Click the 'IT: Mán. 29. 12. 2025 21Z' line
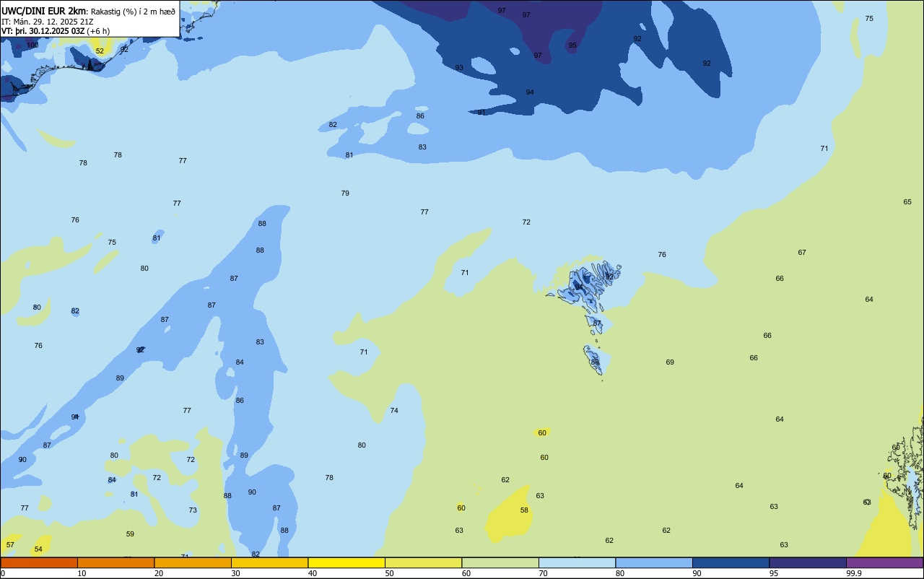Viewport: 924px width, 579px height. click(48, 21)
